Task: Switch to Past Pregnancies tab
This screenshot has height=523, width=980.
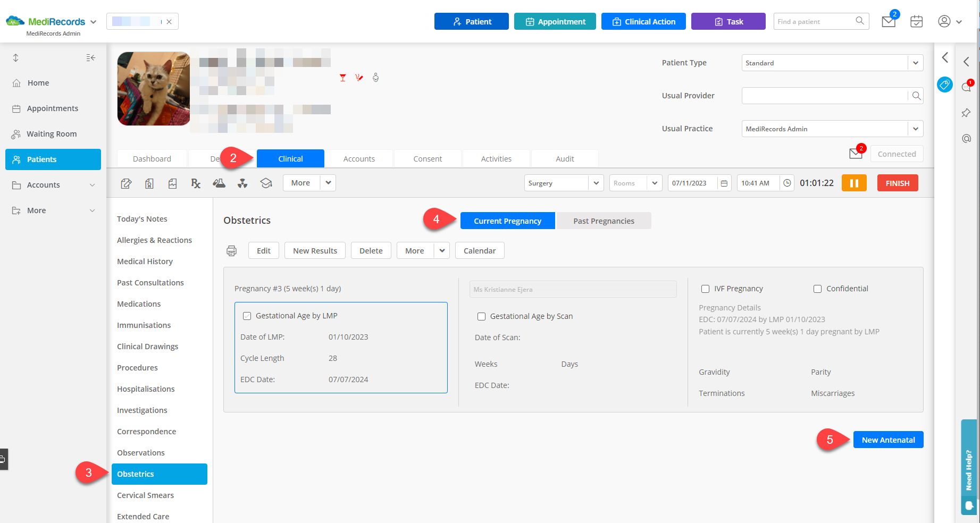Action: coord(604,221)
